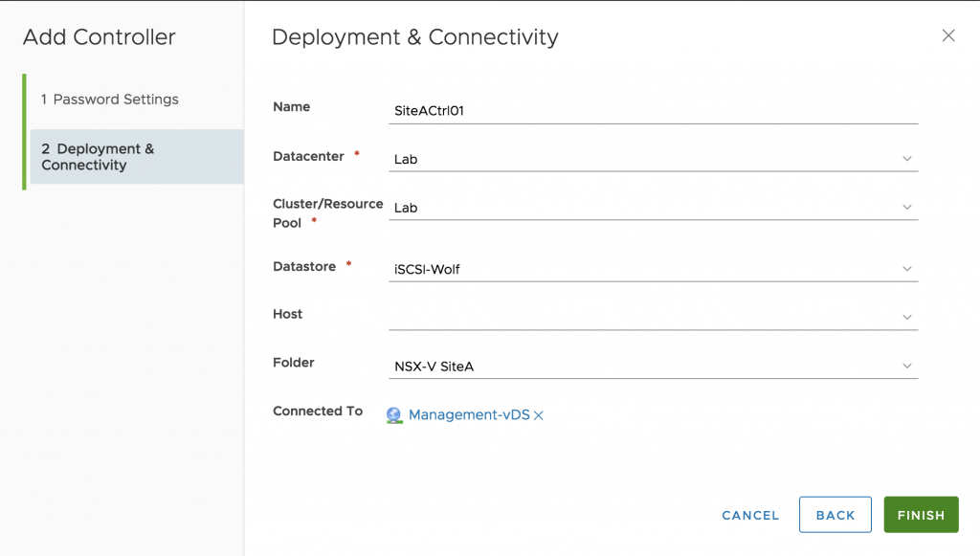Click the Datacenter field showing Lab

(x=653, y=159)
